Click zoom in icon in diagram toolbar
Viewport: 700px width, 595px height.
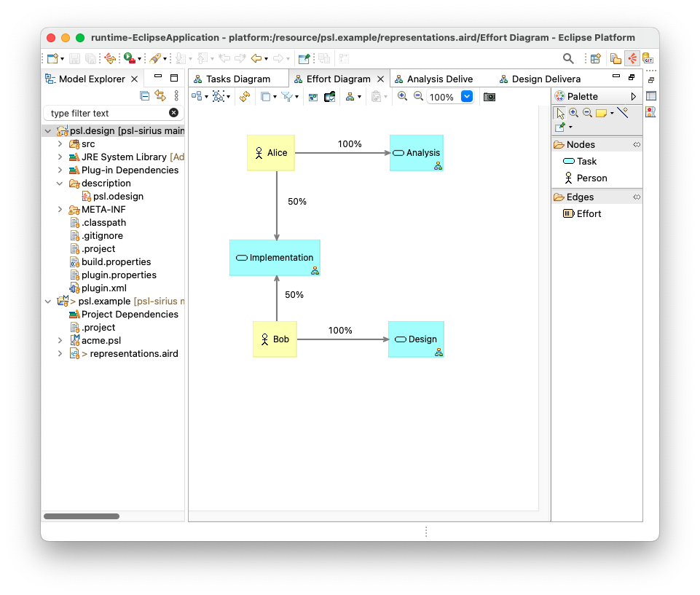[x=402, y=96]
